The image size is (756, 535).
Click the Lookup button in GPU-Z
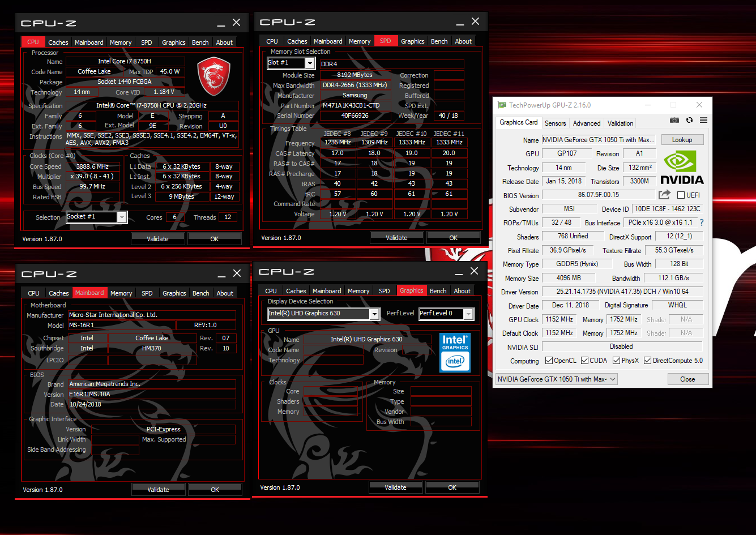pos(682,140)
